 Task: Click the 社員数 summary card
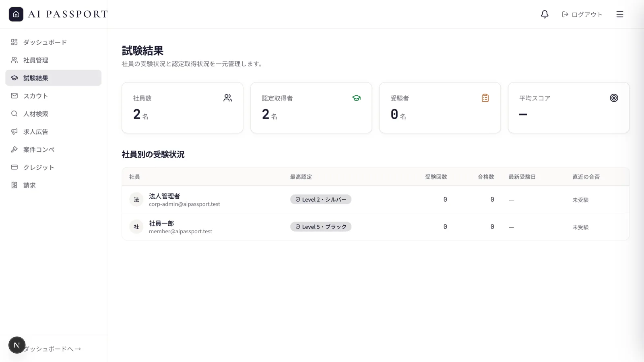(182, 108)
